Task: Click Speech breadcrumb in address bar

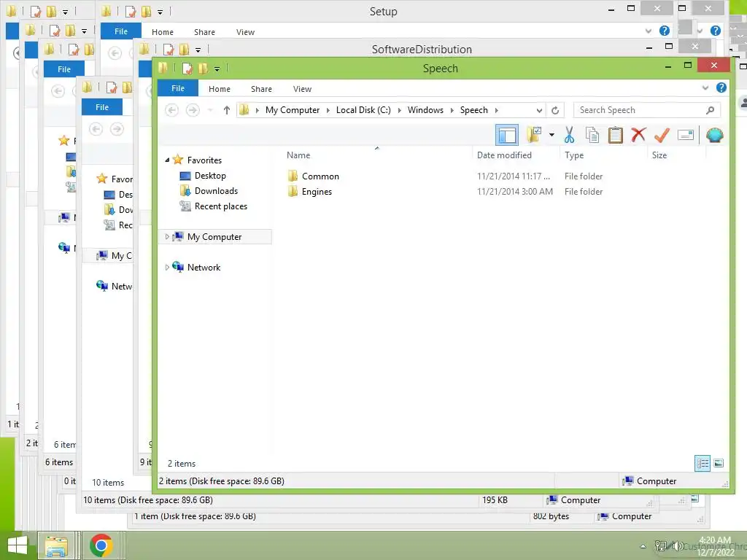Action: [474, 110]
